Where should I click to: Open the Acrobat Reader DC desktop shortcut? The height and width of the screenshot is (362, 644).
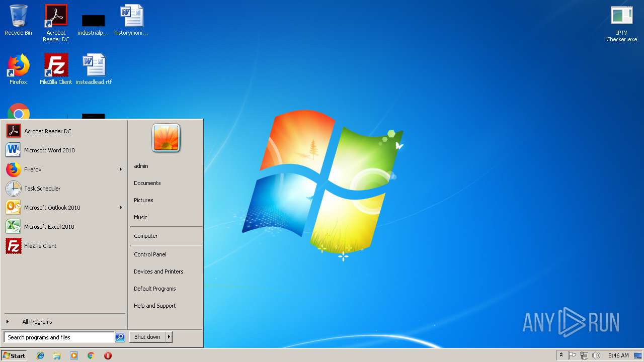point(56,23)
